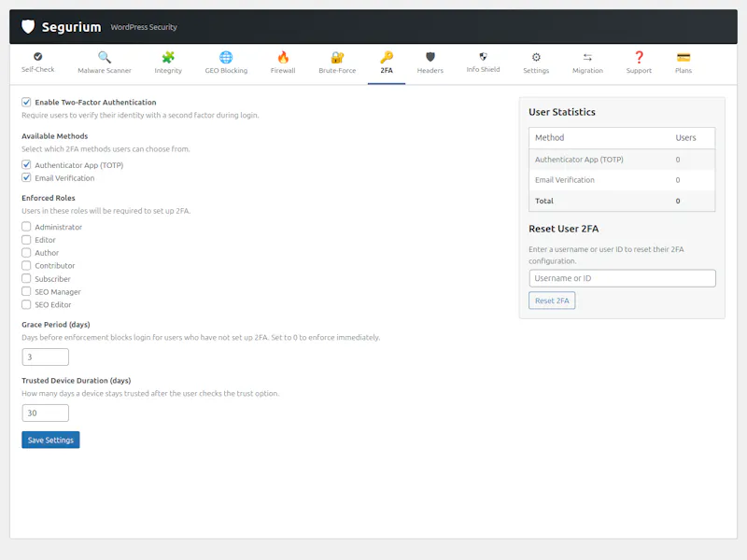Enforce 2FA for SEO Editor role
747x560 pixels.
click(26, 304)
